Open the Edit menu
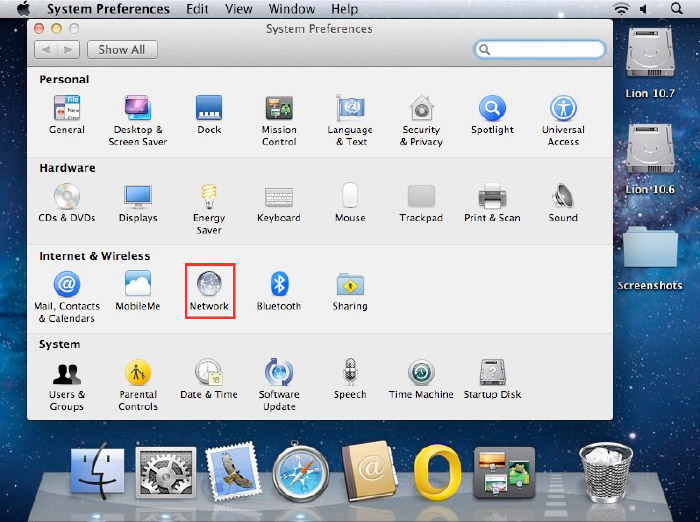 click(x=197, y=9)
